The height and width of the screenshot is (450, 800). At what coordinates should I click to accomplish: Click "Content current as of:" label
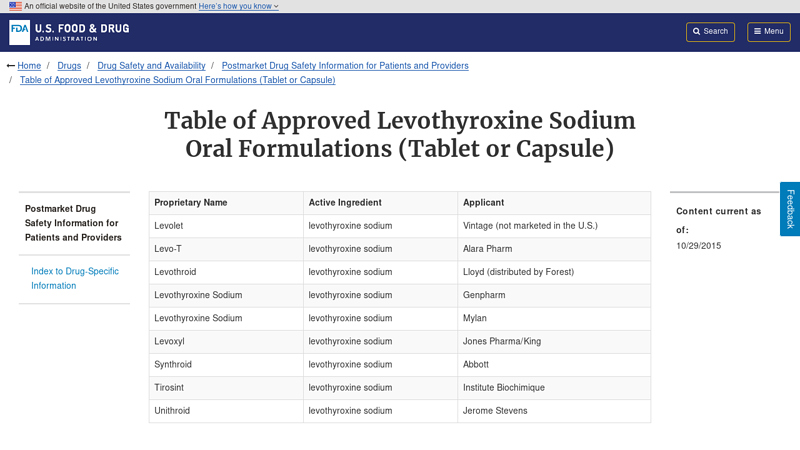tap(718, 220)
